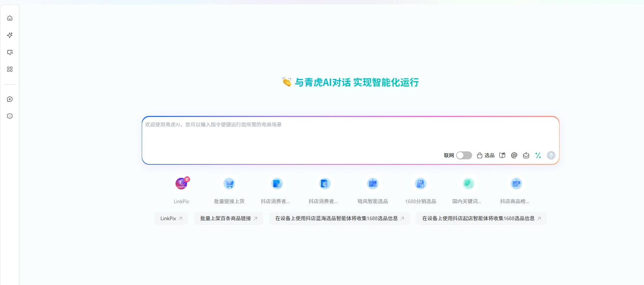Image resolution: width=644 pixels, height=285 pixels.
Task: Open 1688分销选品 agent icon
Action: tap(421, 184)
